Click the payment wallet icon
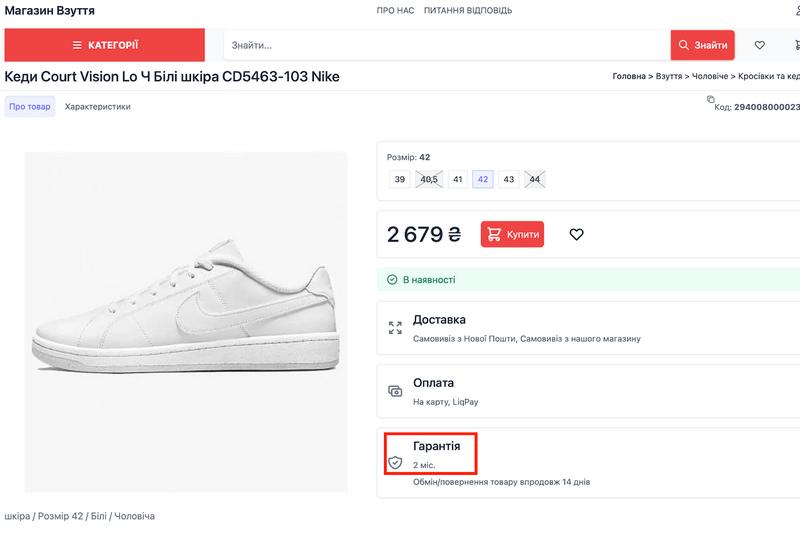This screenshot has height=535, width=800. click(x=395, y=391)
